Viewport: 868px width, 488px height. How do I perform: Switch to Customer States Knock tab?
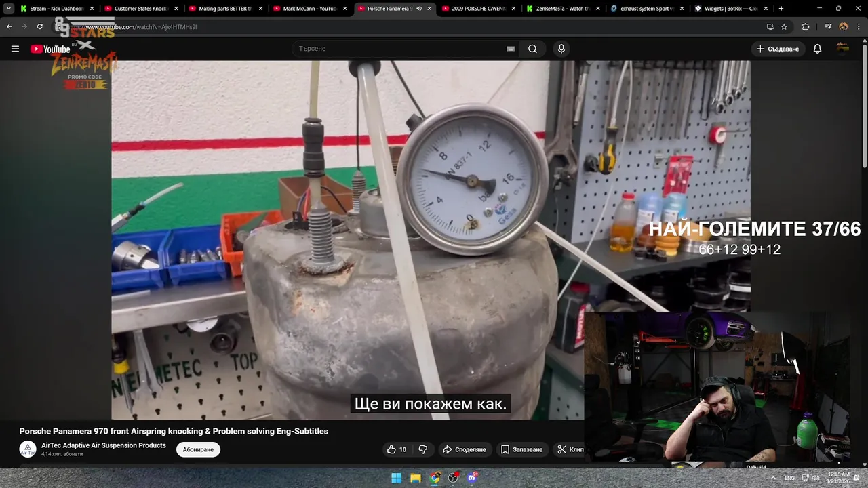142,9
